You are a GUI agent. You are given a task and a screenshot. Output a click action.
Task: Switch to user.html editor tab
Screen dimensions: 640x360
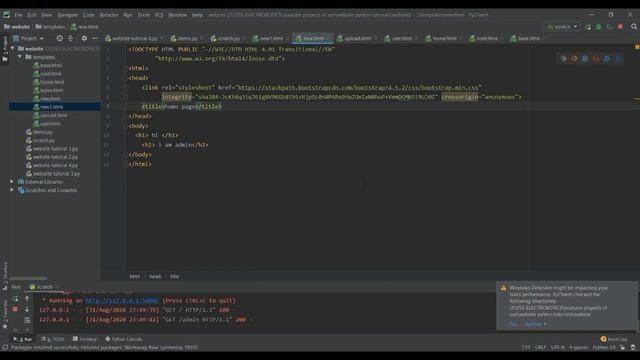coord(402,38)
